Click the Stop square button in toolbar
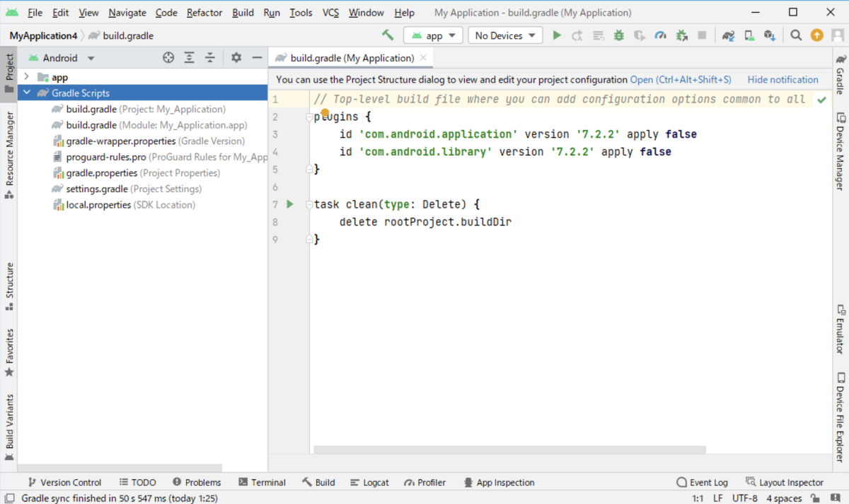 pos(702,35)
